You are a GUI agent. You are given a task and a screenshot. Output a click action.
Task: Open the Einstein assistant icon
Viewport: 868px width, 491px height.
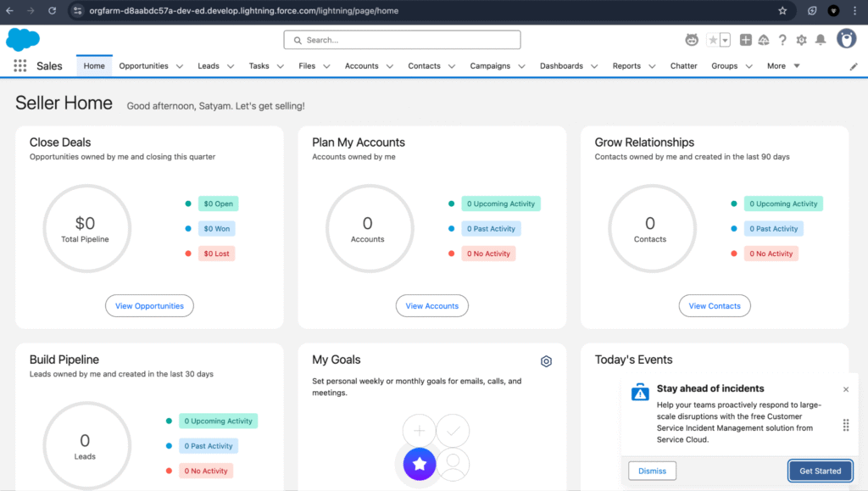[x=693, y=39]
